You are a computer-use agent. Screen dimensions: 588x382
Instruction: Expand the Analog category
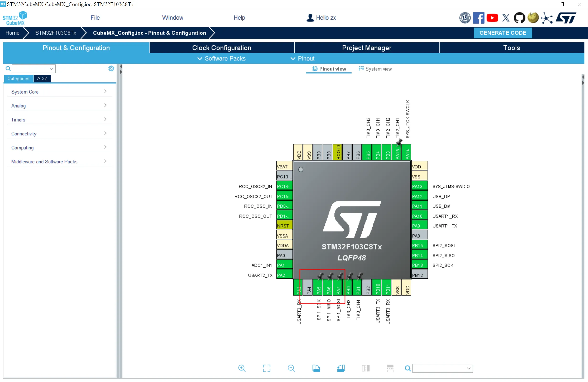click(x=59, y=106)
